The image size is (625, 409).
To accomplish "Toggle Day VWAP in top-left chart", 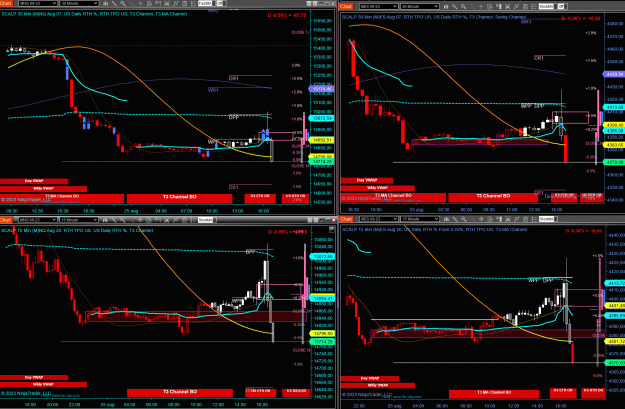I will coord(34,181).
